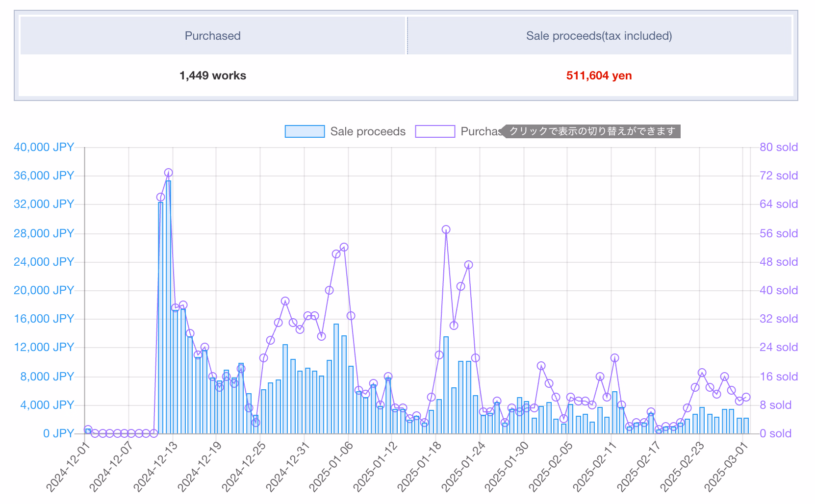Screen dimensions: 815x504
Task: Toggle the blue Sale proceeds legend swatch
Action: 305,131
